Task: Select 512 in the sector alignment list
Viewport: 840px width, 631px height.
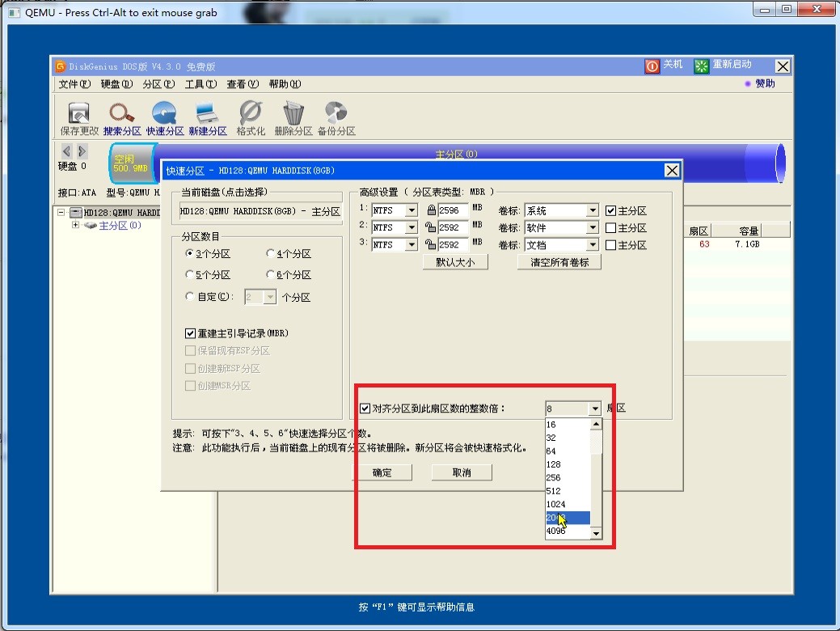Action: [x=554, y=491]
